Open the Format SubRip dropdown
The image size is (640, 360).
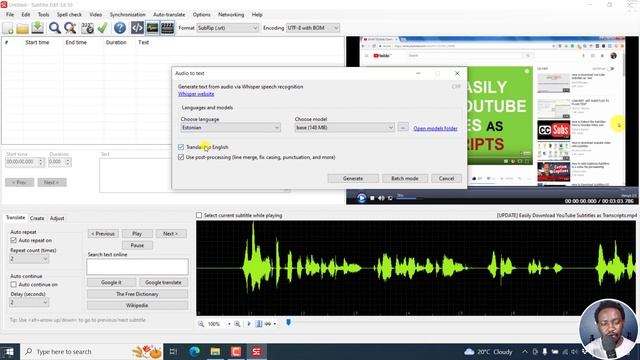(227, 28)
